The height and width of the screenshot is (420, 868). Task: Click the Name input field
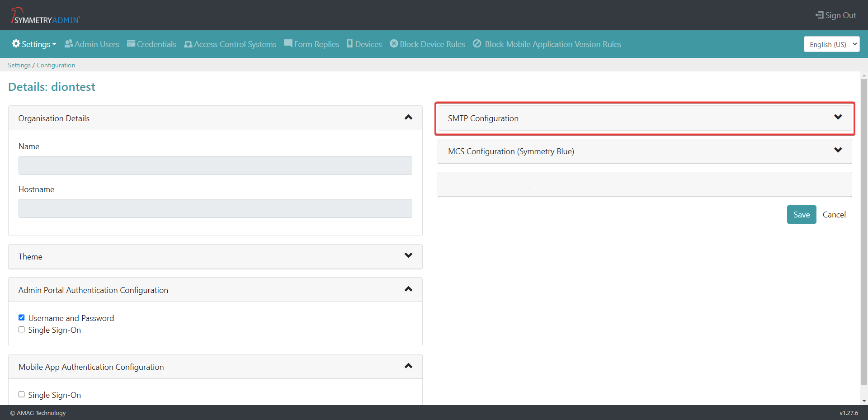215,165
